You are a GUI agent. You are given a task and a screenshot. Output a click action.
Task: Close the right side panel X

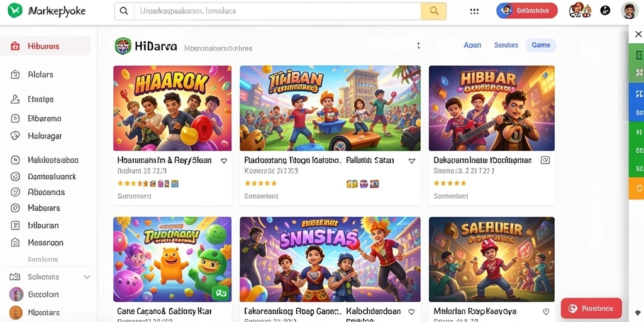click(x=638, y=34)
